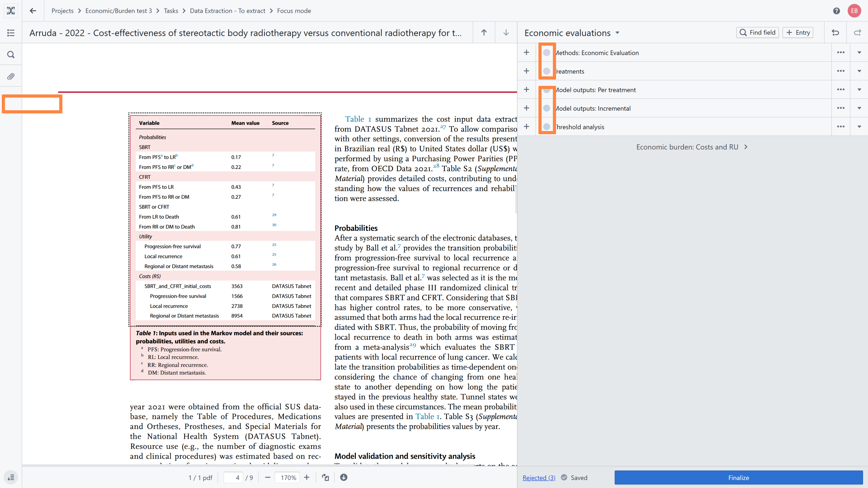Screen dimensions: 868x488
Task: Add entry to Methods: Economic Evaluation with plus
Action: 526,53
